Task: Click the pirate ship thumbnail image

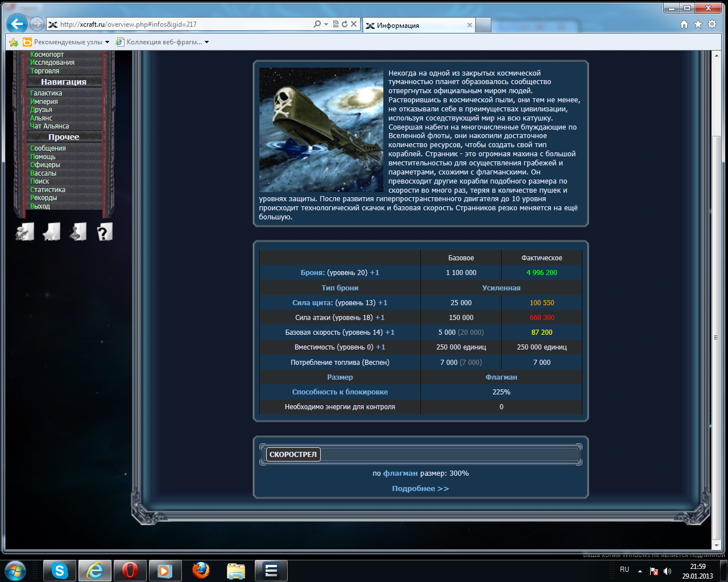Action: pyautogui.click(x=321, y=130)
